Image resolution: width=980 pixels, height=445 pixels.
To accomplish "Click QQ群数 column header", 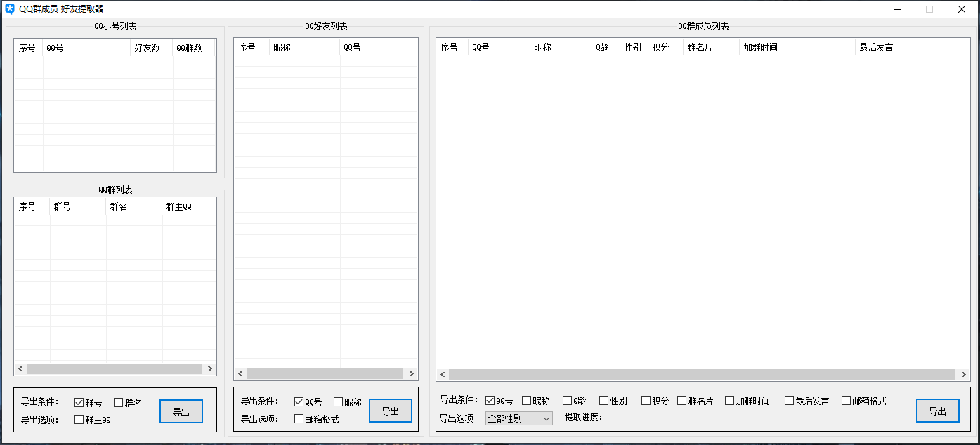I will (x=194, y=48).
